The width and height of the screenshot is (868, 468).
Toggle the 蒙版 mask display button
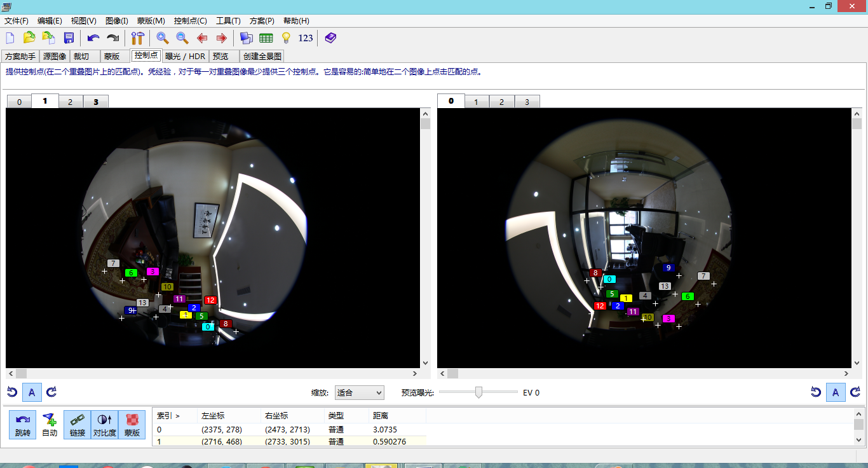(x=132, y=424)
